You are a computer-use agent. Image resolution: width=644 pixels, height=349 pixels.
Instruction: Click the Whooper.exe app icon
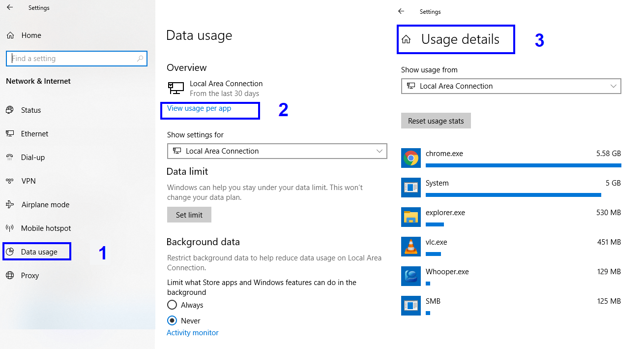(411, 276)
